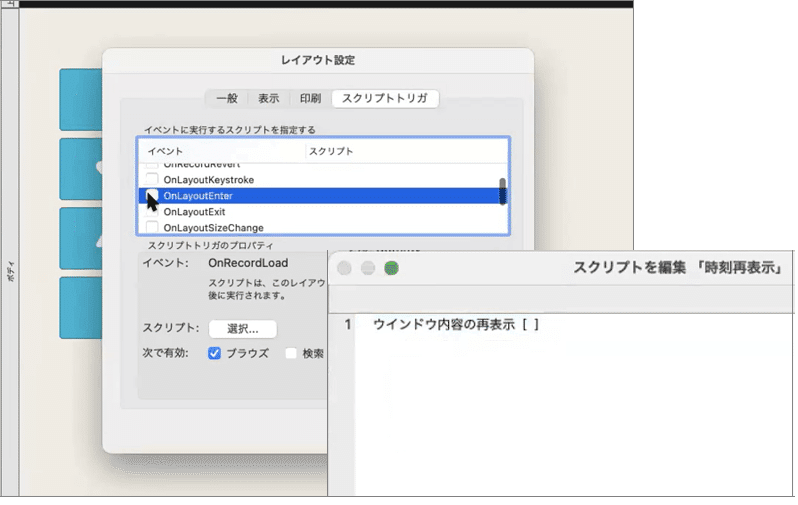This screenshot has height=505, width=798.
Task: Click the 選択... script button
Action: point(243,329)
